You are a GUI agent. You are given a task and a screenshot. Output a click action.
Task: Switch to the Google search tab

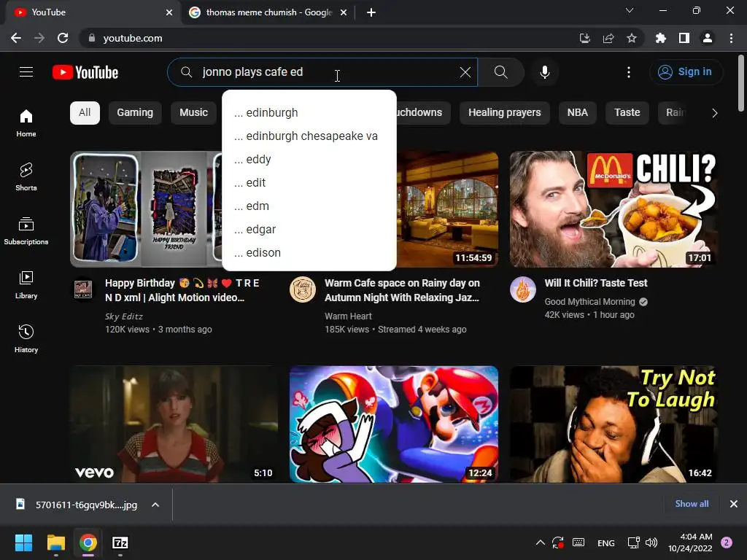pyautogui.click(x=268, y=12)
